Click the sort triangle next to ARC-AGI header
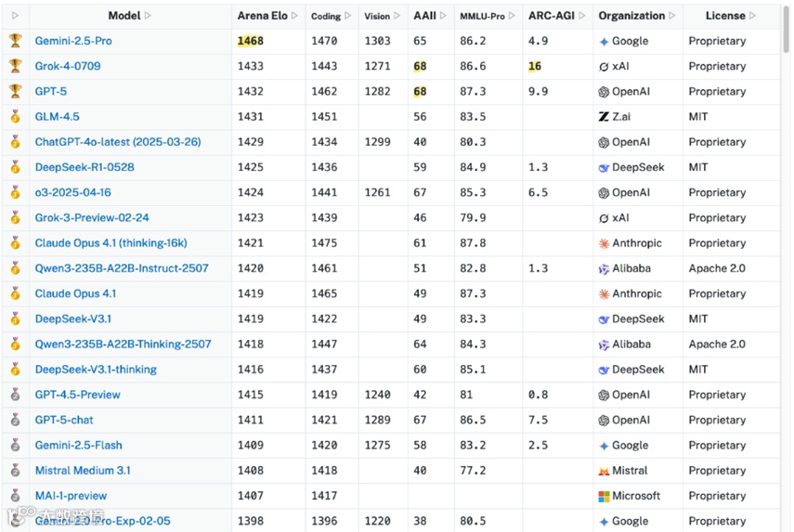Screen dimensions: 794x532 582,16
